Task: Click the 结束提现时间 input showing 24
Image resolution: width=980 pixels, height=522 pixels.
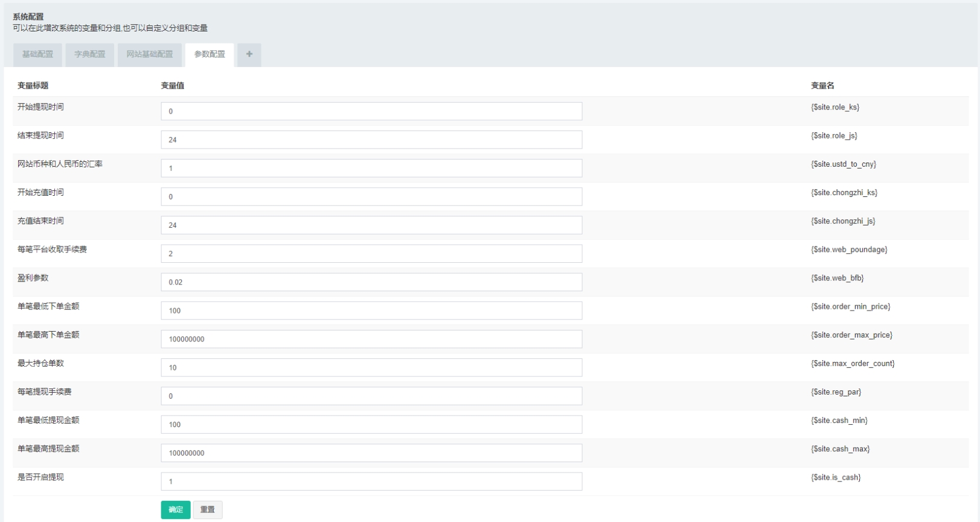Action: click(x=371, y=140)
